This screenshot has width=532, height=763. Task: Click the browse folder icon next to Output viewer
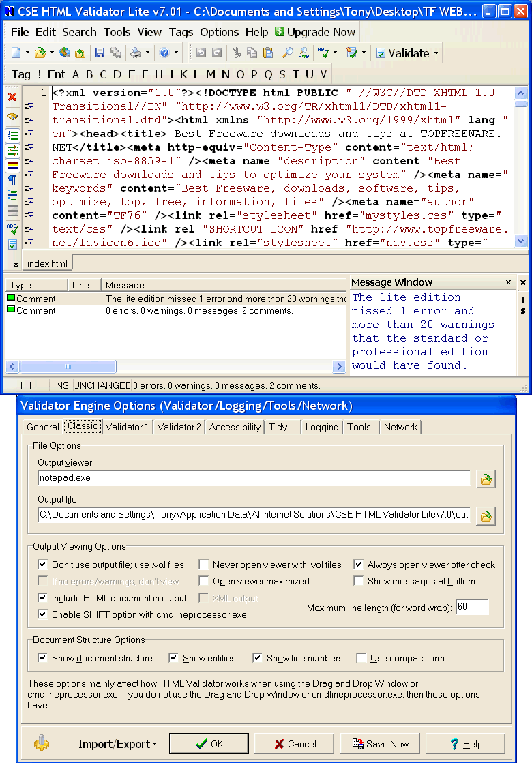486,479
